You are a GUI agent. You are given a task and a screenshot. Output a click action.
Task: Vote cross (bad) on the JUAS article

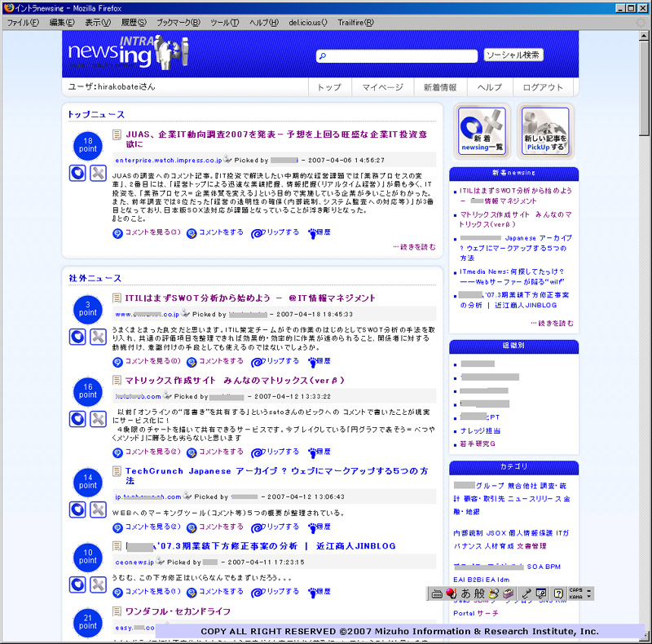[x=98, y=173]
